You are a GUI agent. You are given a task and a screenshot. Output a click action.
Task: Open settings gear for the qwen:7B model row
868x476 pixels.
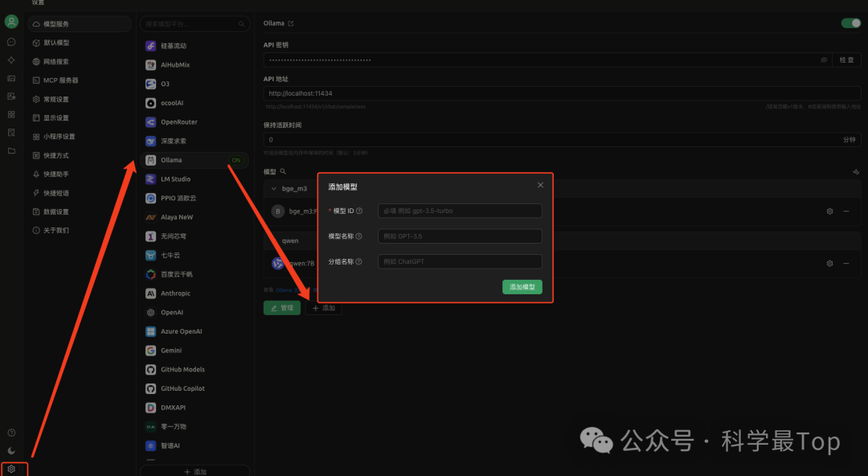point(829,263)
